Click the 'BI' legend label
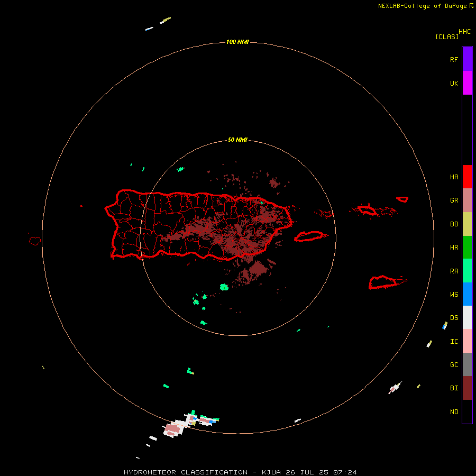This screenshot has width=476, height=476. pos(454,388)
